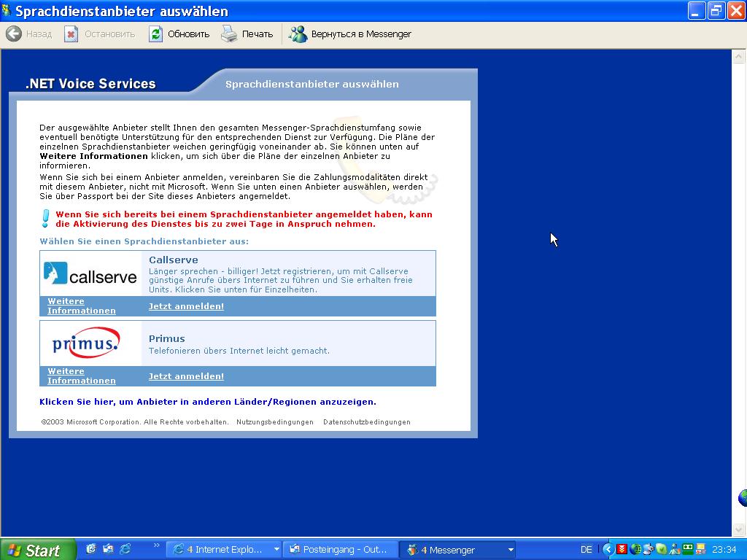Open the Messenger taskbar group
This screenshot has width=747, height=560.
(x=457, y=550)
